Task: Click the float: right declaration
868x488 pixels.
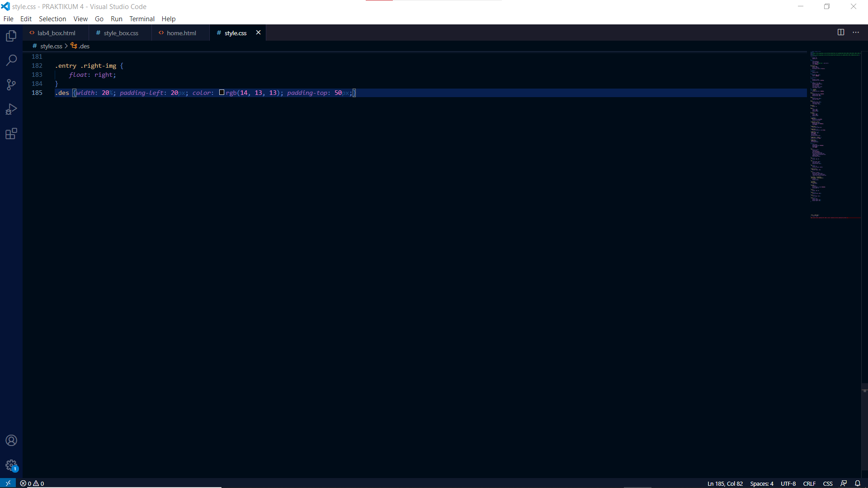Action: [92, 75]
